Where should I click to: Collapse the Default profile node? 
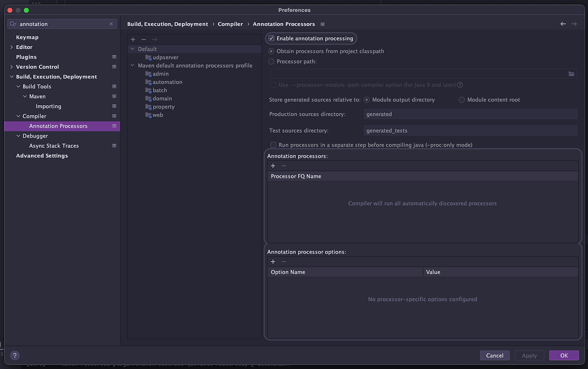point(132,49)
